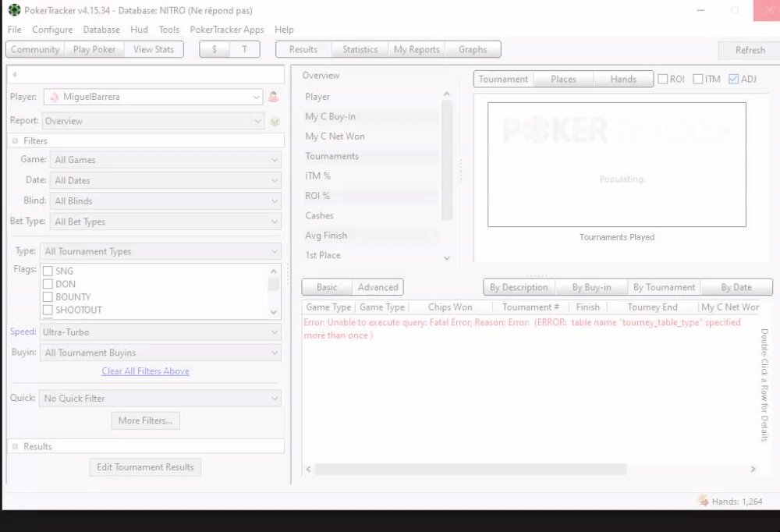Check the SHOOTOUT flag

pos(48,310)
